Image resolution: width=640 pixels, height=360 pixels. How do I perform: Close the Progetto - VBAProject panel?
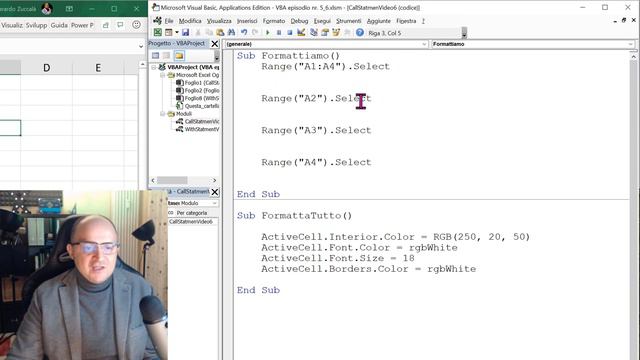[x=215, y=44]
